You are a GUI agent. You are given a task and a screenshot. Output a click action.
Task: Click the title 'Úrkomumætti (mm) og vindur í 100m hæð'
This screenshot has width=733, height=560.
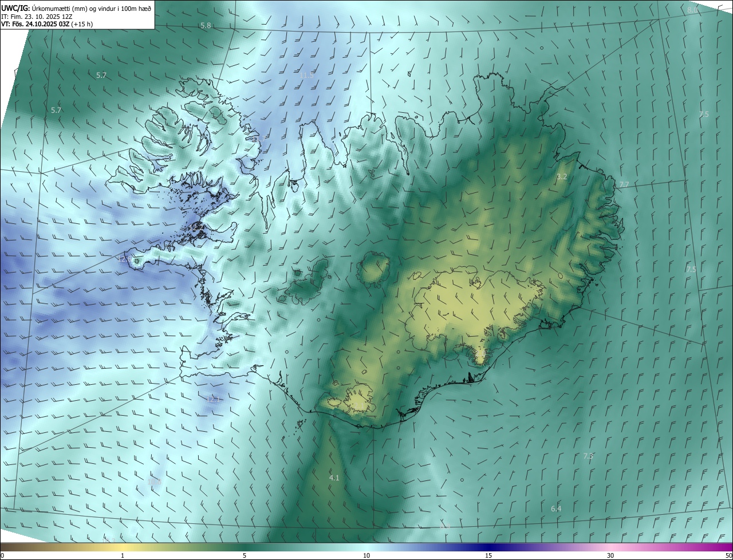point(92,9)
